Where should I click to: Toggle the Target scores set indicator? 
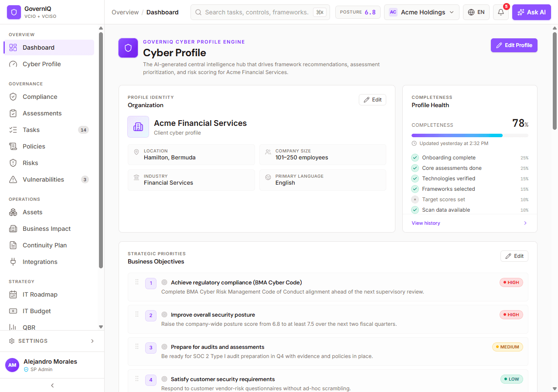coord(415,199)
